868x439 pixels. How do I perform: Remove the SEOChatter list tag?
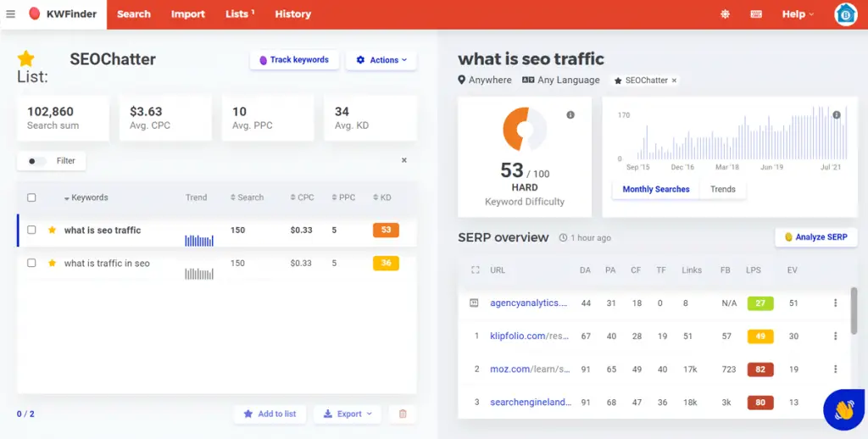[x=674, y=81]
